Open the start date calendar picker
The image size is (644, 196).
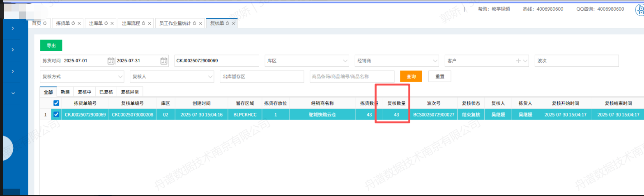(111, 61)
